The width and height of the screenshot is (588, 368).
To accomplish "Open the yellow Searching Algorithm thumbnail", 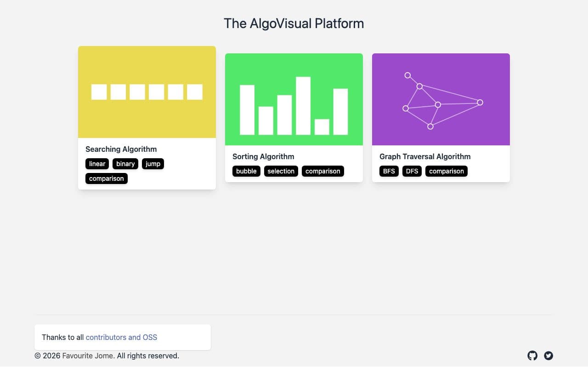I will pos(147,92).
